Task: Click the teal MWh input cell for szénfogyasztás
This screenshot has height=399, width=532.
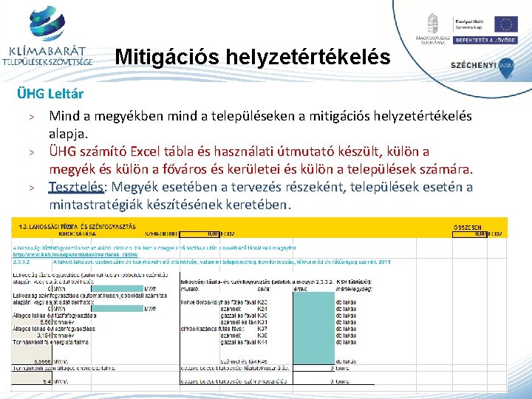Action: click(117, 308)
